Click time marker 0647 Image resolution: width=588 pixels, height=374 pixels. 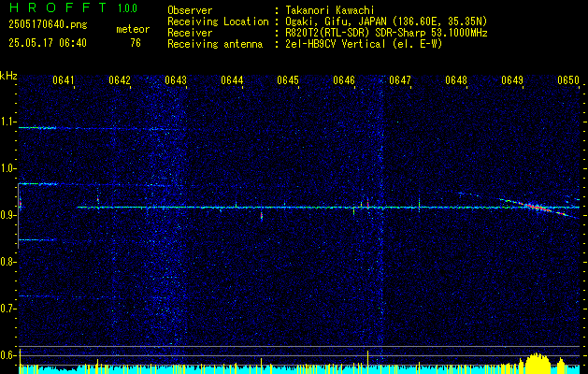coord(400,80)
